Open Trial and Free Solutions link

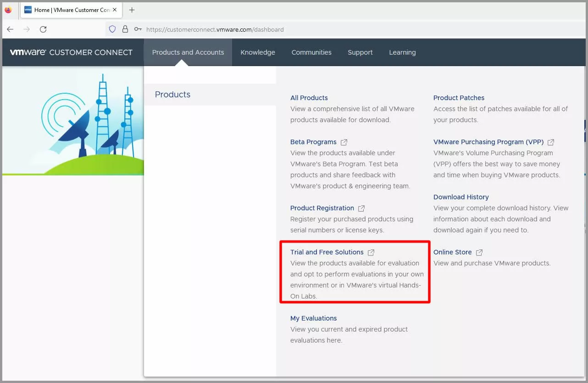click(x=327, y=252)
